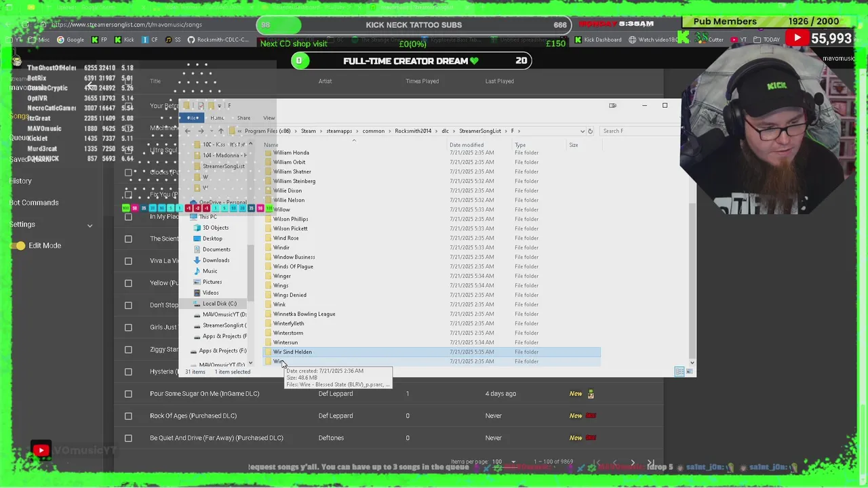Open the Share ribbon tab
The image size is (868, 488).
(x=243, y=118)
